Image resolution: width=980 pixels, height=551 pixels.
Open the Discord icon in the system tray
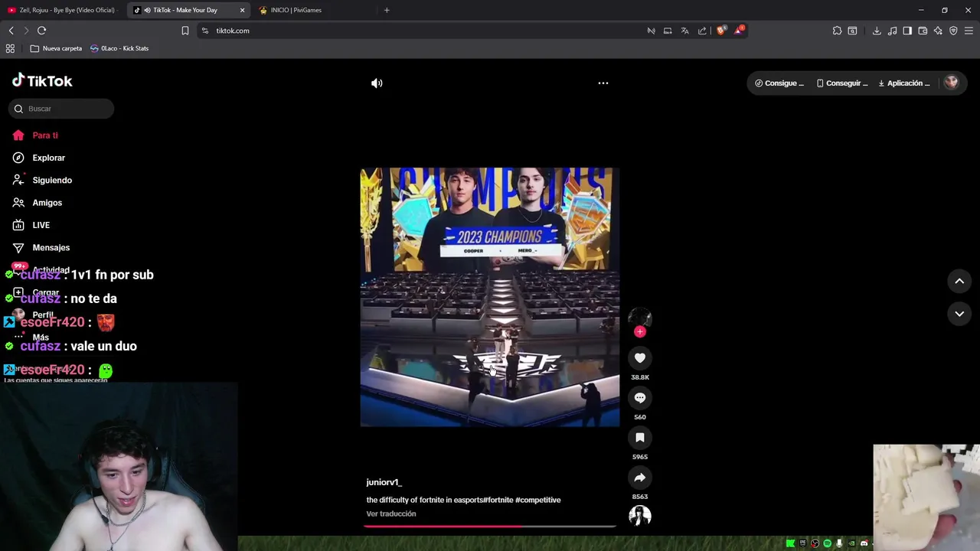point(864,543)
